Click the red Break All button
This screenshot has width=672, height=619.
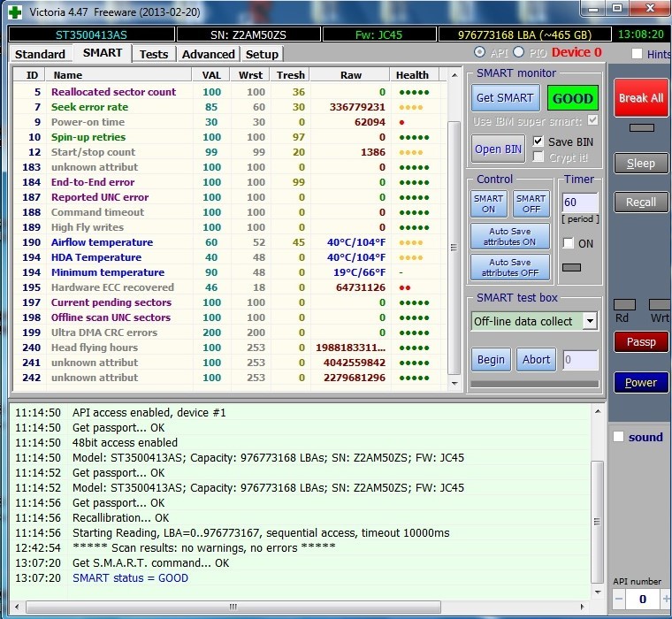[x=641, y=98]
